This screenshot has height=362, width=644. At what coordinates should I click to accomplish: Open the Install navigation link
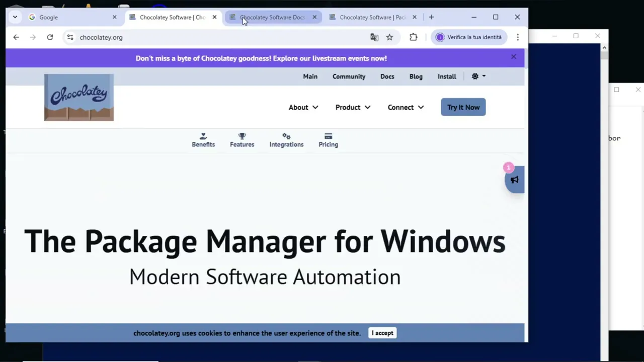tap(447, 76)
